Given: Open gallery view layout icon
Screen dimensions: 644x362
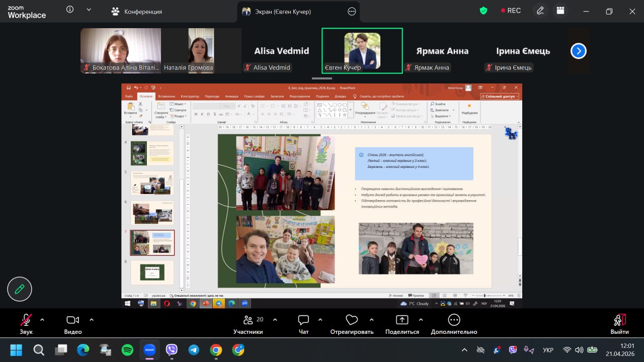Looking at the screenshot, I should click(560, 11).
